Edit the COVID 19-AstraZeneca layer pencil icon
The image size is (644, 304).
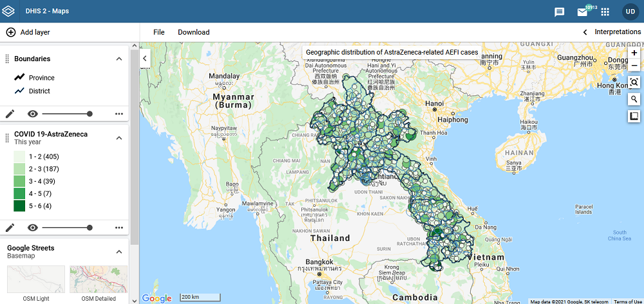(10, 227)
